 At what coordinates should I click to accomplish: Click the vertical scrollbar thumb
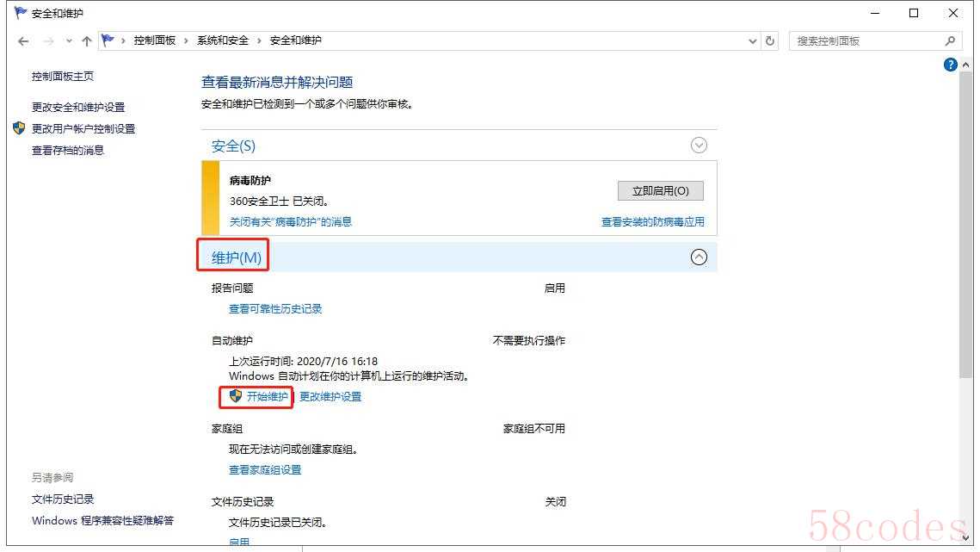click(965, 226)
